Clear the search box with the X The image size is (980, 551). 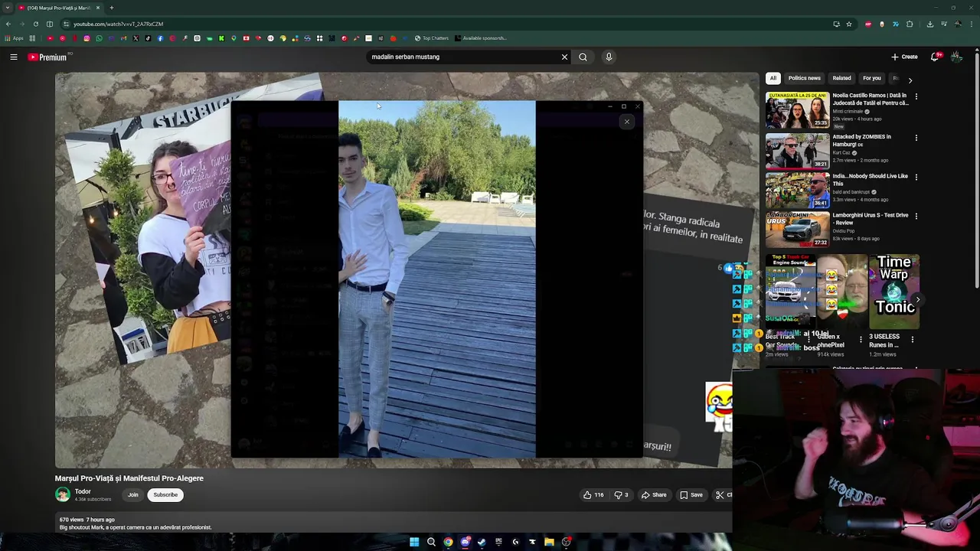tap(564, 57)
